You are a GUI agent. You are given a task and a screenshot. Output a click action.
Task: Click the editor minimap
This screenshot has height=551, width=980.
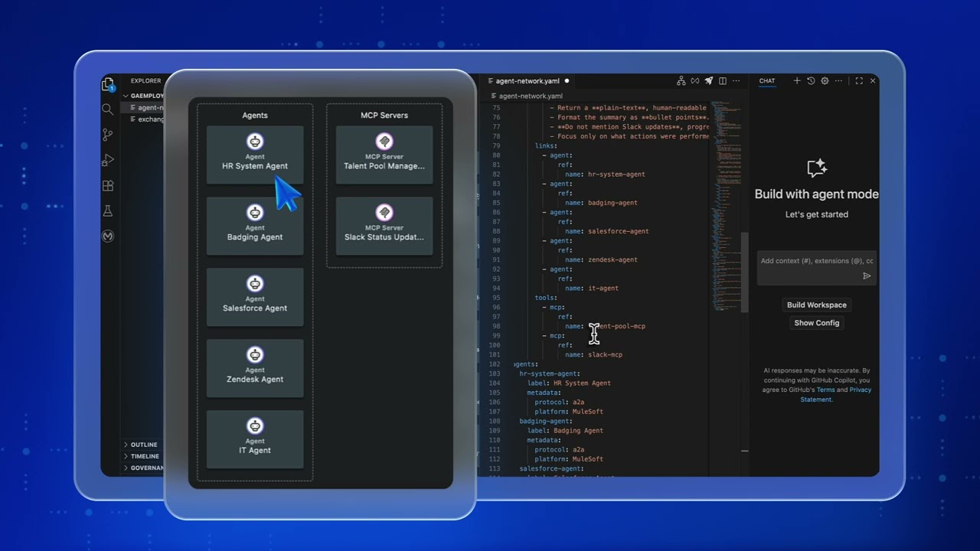[x=726, y=207]
